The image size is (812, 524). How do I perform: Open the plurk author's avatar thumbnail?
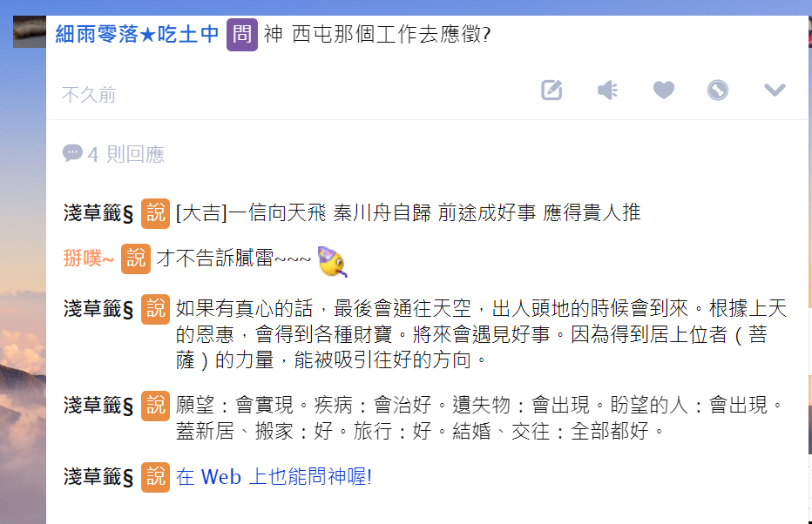(30, 31)
